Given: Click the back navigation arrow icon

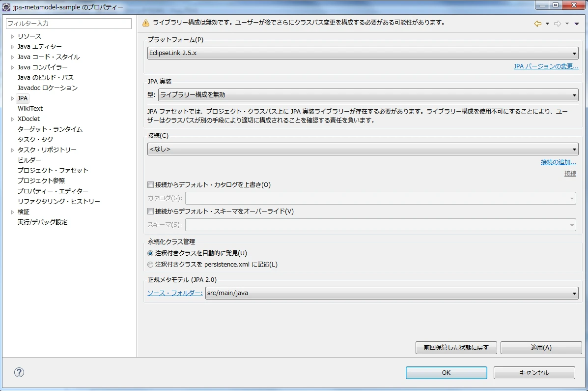Looking at the screenshot, I should tap(538, 24).
